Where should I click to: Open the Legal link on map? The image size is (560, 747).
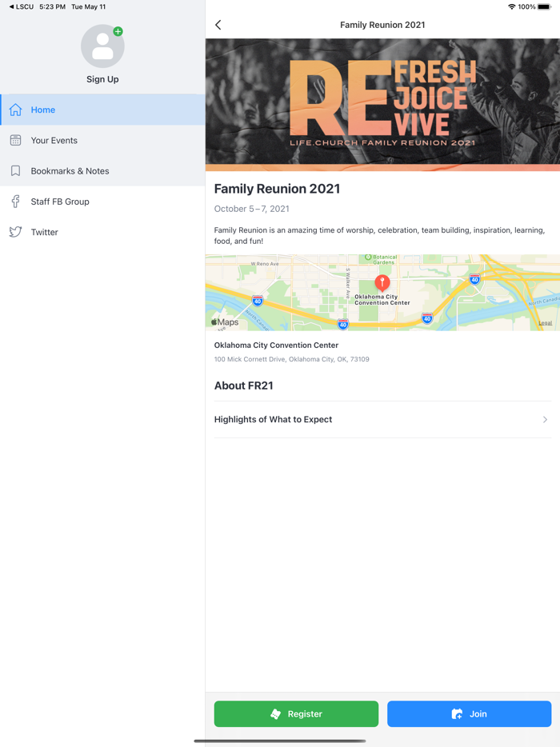[545, 323]
